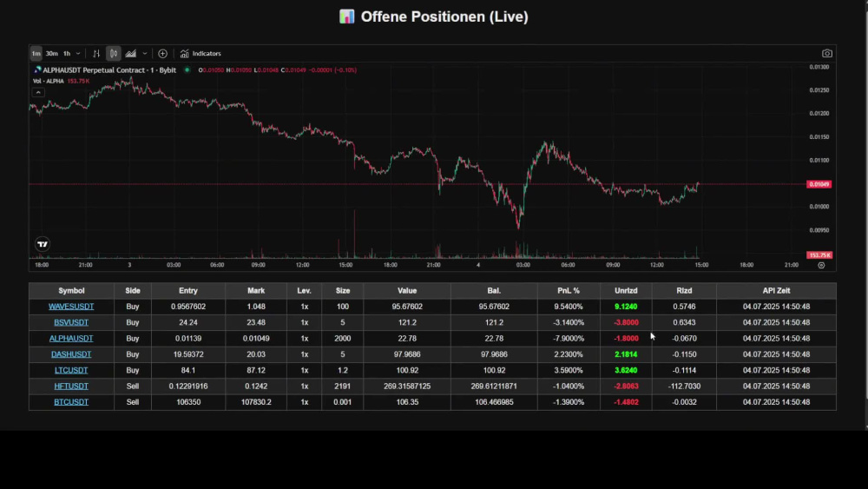Screen dimensions: 868x489
Task: Take a chart snapshot with camera icon
Action: [826, 54]
